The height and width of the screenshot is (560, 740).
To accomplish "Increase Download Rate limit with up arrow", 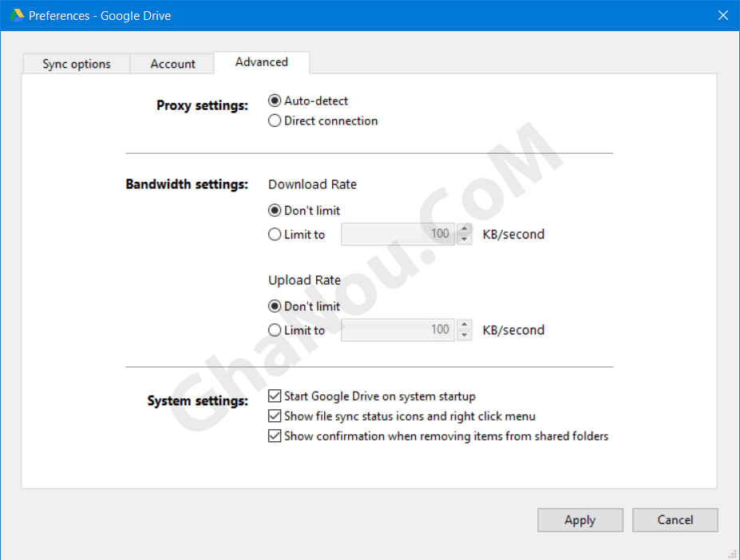I will tap(465, 229).
